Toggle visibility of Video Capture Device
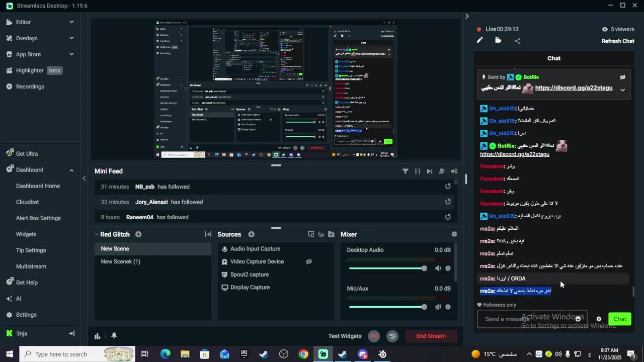 click(309, 261)
